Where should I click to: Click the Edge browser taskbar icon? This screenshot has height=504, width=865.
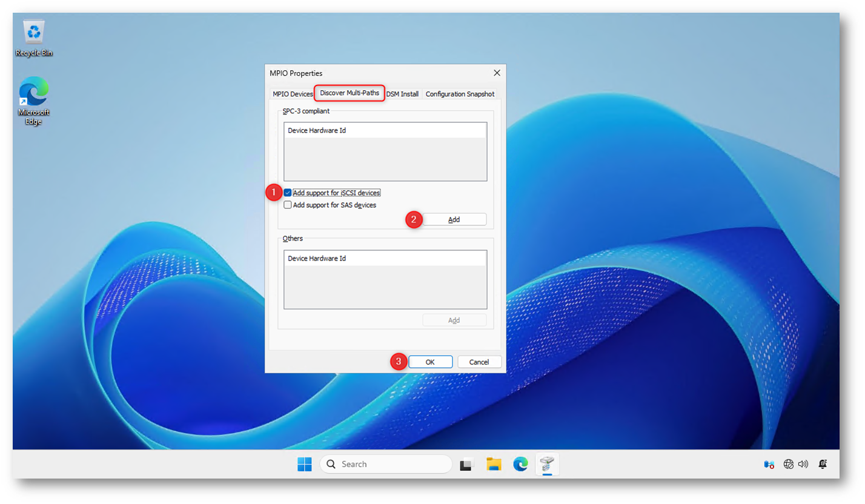click(x=520, y=464)
